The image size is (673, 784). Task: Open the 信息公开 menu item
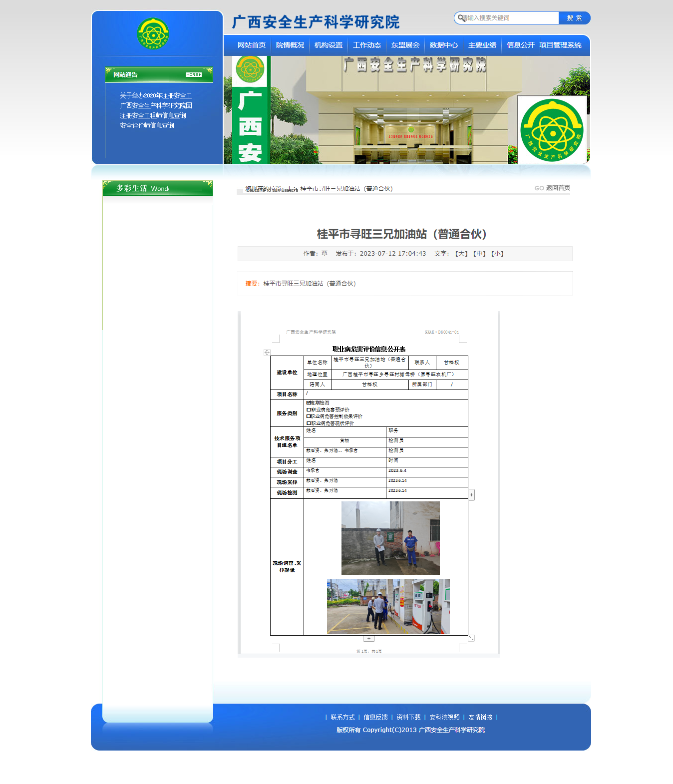521,45
